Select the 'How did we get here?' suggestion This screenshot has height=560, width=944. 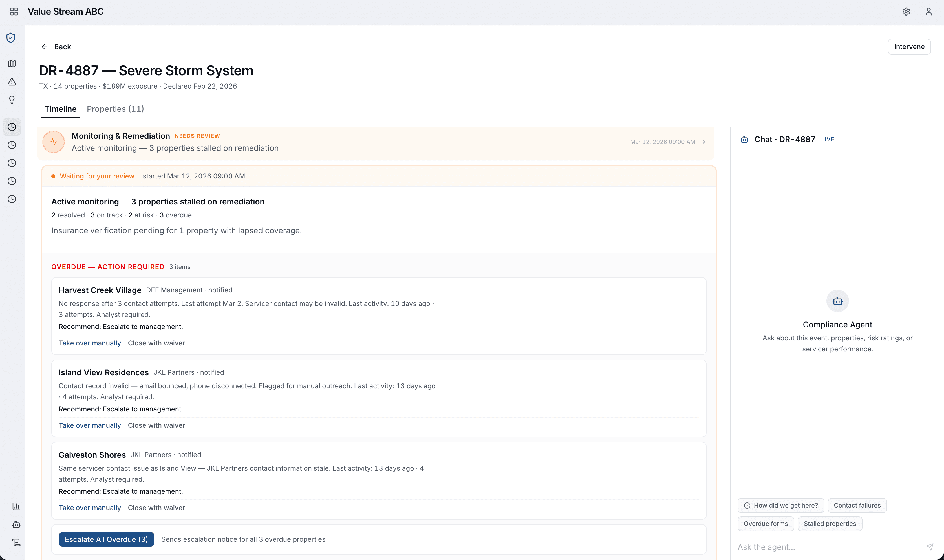point(781,505)
